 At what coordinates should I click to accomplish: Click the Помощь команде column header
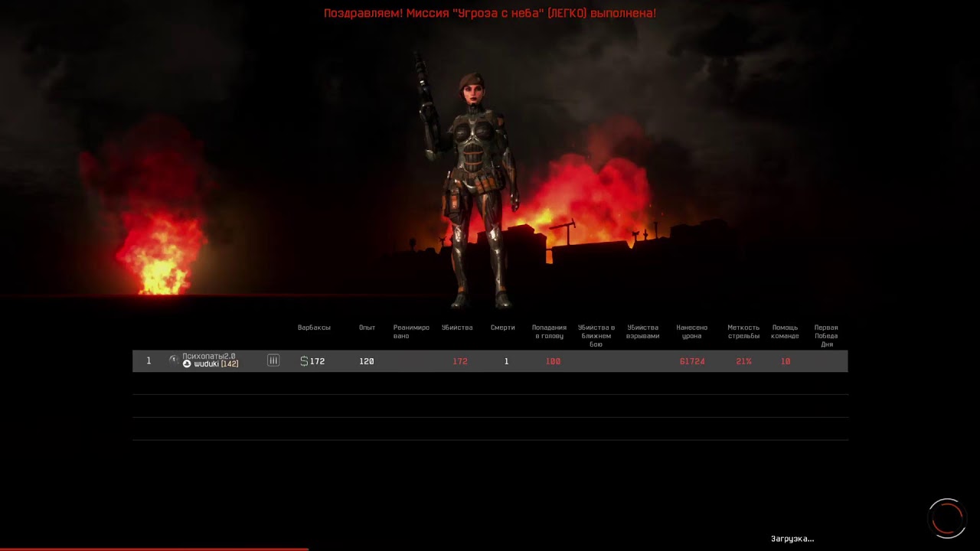(x=785, y=331)
